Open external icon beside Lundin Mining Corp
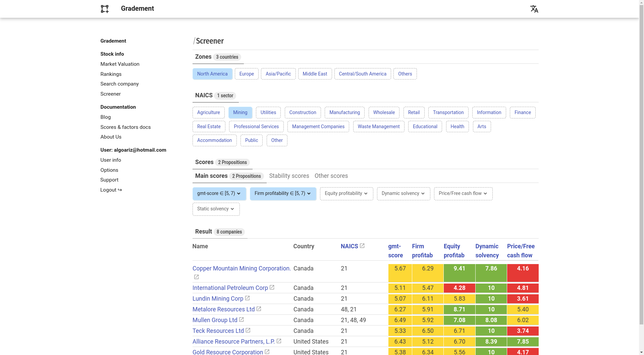 247,298
